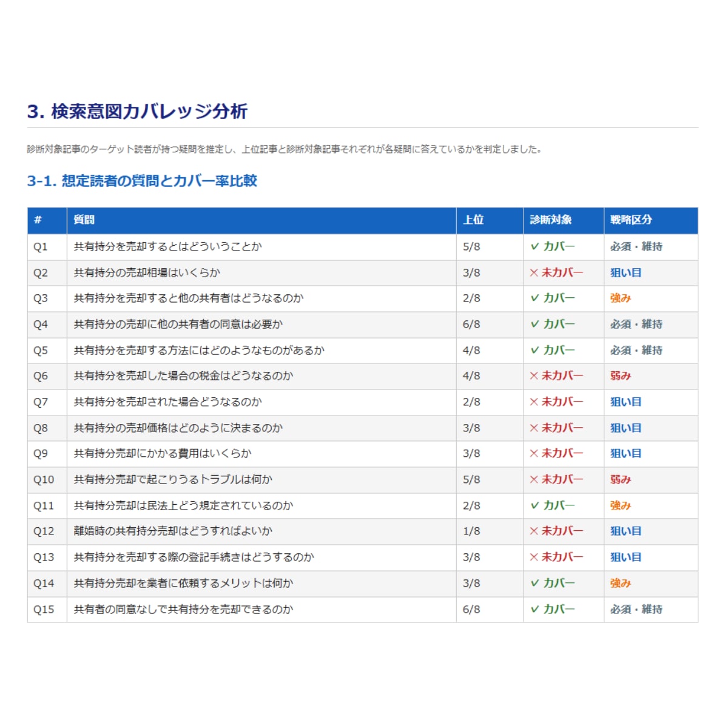Click the 未カバー status in row Q10
Screen dimensions: 728x728
click(x=556, y=480)
